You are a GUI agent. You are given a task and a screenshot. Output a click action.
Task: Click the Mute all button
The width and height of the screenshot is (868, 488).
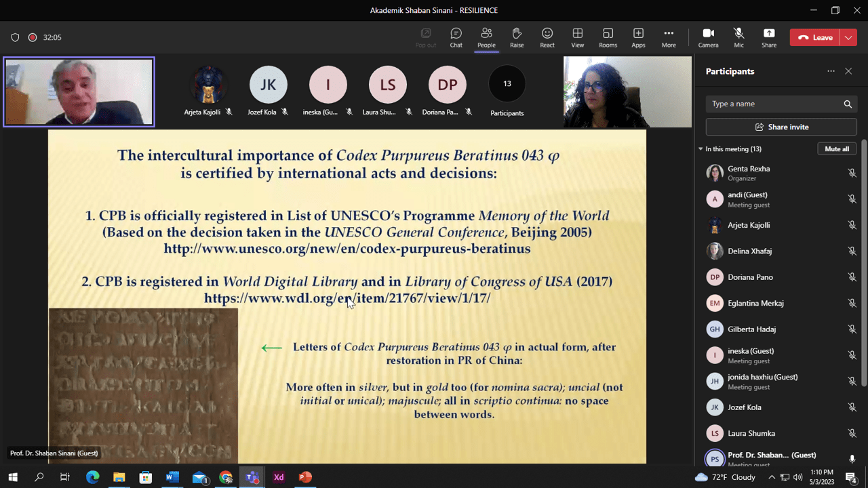[x=836, y=148]
